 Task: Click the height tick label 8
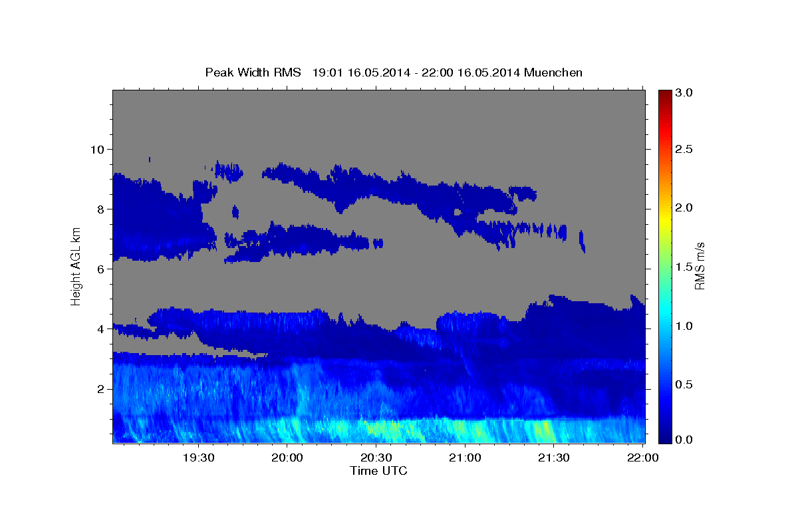[x=100, y=209]
